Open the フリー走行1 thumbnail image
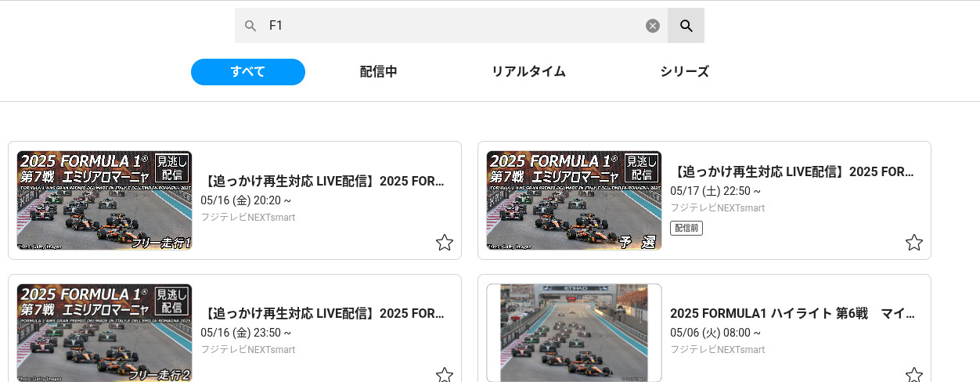This screenshot has height=382, width=980. tap(104, 200)
